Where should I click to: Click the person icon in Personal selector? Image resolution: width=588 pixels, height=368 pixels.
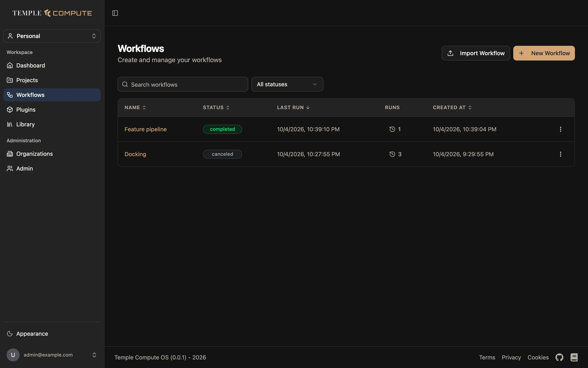tap(10, 36)
